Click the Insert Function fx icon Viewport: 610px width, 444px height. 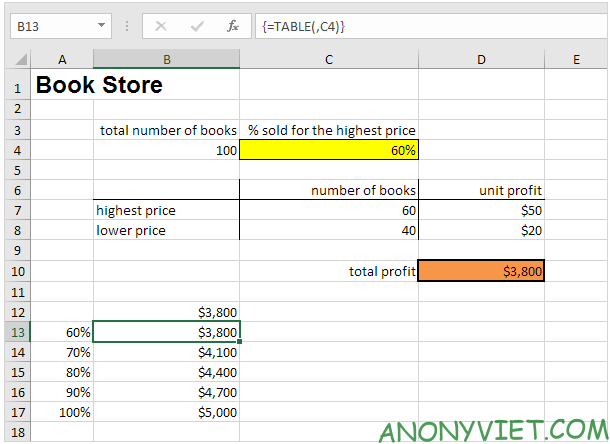(x=232, y=25)
